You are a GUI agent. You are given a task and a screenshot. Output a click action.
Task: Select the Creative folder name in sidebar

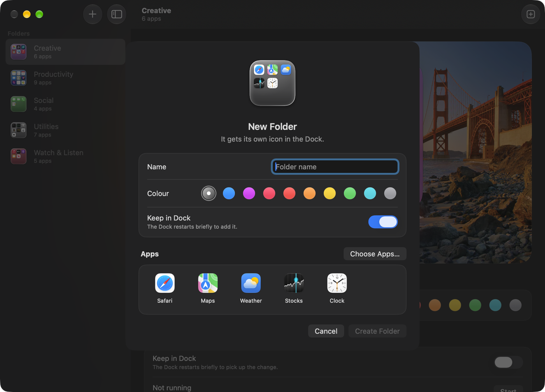[x=47, y=48]
